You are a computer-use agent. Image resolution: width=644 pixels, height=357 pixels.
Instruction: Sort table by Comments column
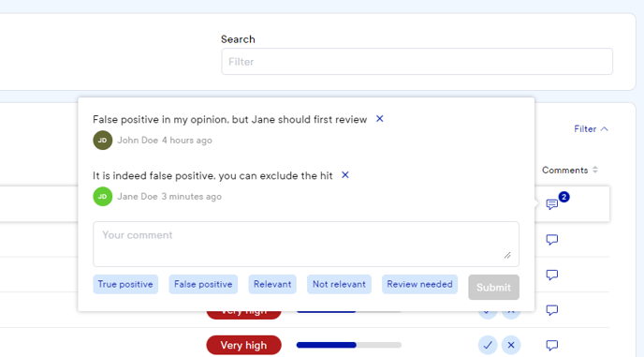click(570, 171)
